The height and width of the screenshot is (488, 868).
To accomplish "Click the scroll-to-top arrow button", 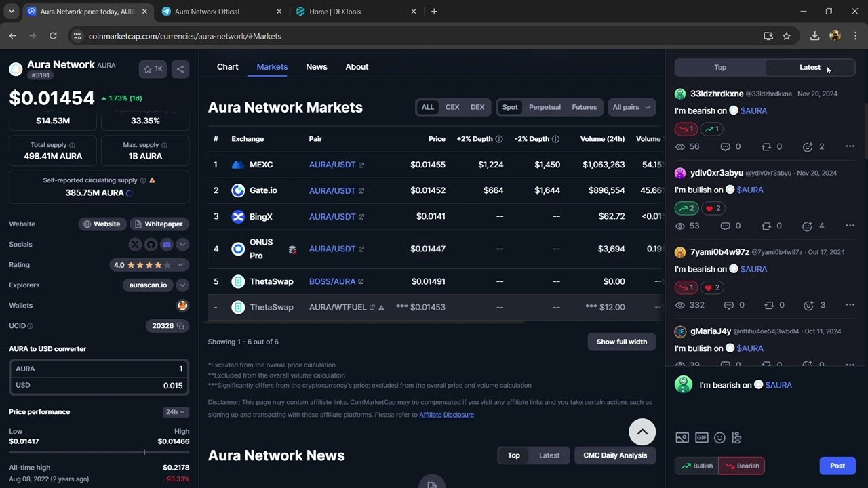I will pyautogui.click(x=642, y=432).
